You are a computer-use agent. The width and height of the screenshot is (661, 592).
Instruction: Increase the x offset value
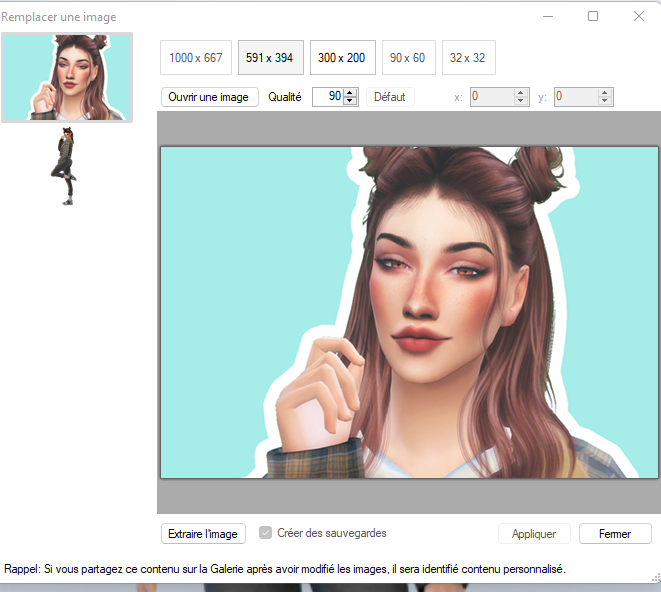pos(521,93)
